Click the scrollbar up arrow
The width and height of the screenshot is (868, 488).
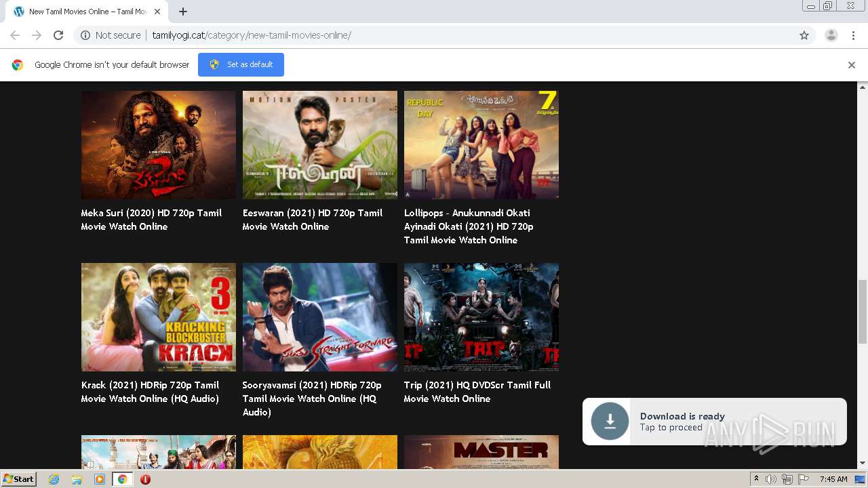point(863,87)
